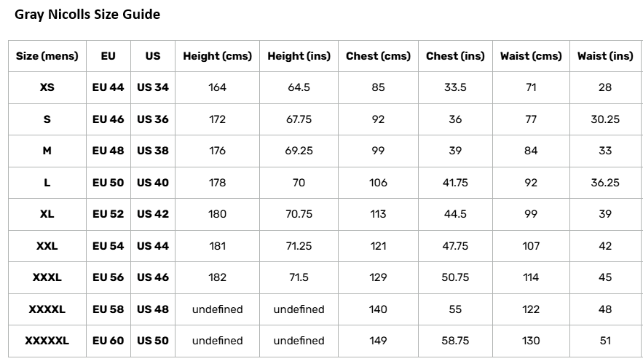Select waist value 30.25 inches
Viewport: 643px width, 364px height.
point(605,119)
